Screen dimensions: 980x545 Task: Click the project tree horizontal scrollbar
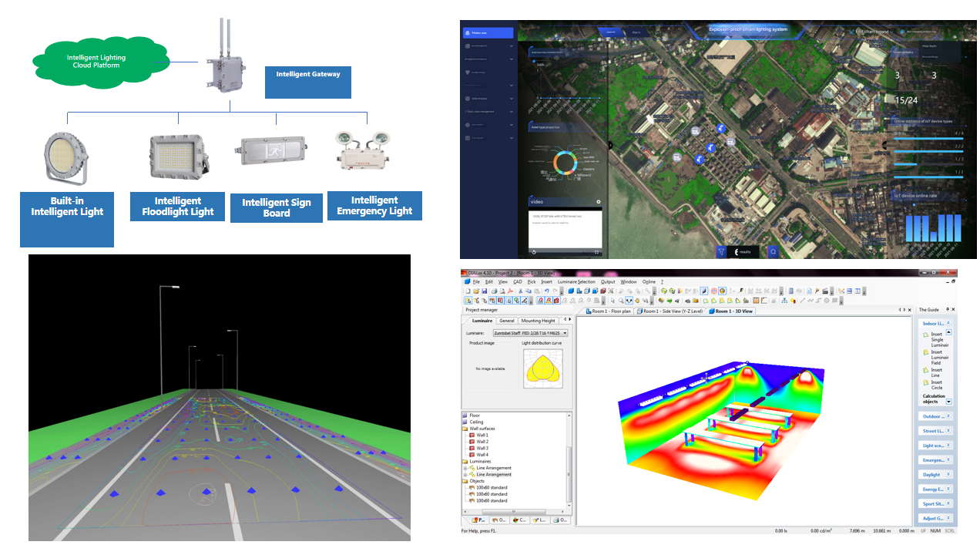click(x=514, y=512)
